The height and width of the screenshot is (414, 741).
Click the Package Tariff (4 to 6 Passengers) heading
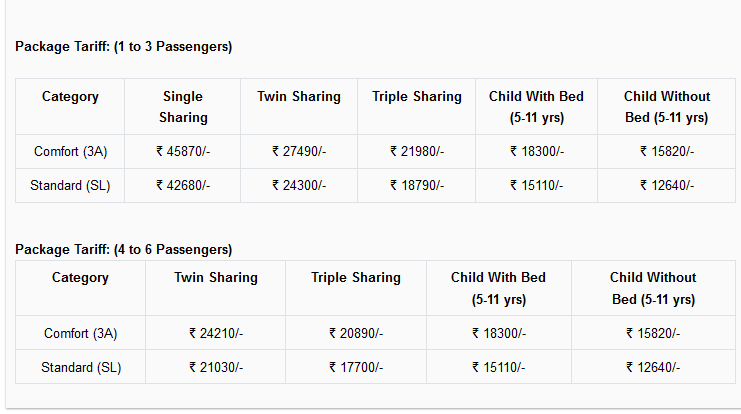click(123, 249)
